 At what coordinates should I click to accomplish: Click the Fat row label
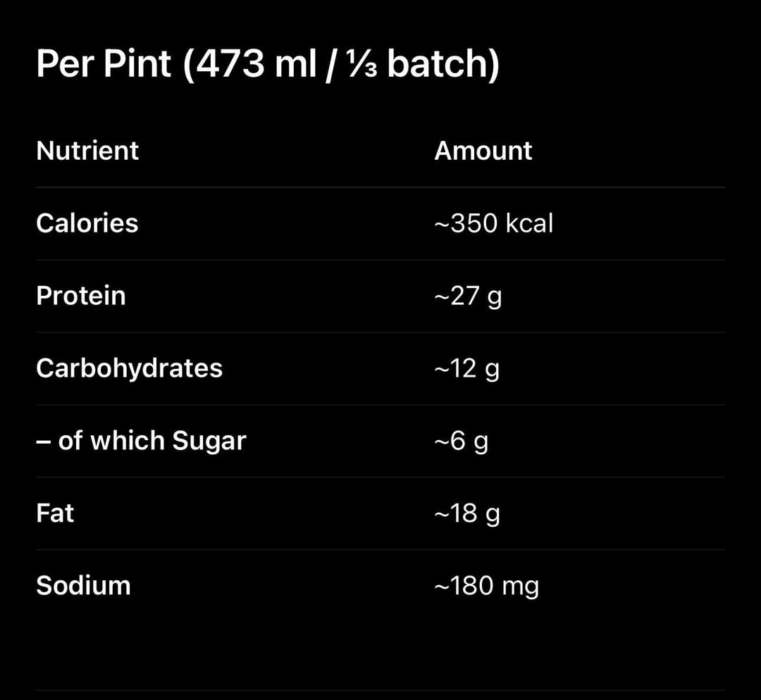point(55,513)
